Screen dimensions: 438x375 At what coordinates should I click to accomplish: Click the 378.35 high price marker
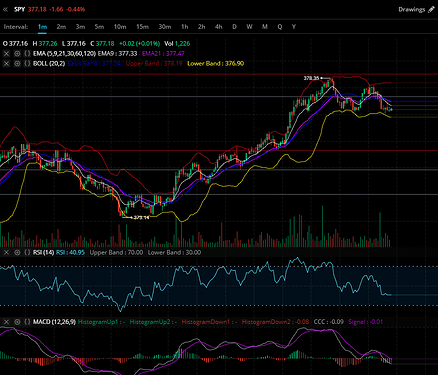point(311,78)
